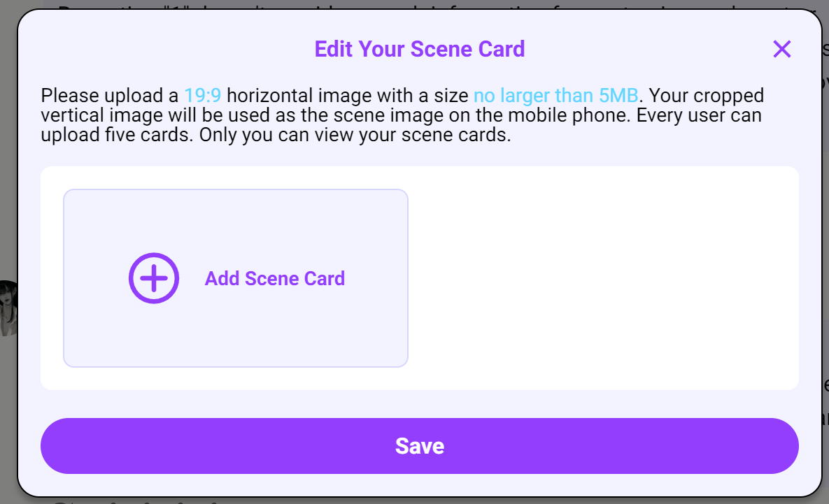Click the purple circled plus icon
Image resolution: width=829 pixels, height=504 pixels.
click(154, 278)
